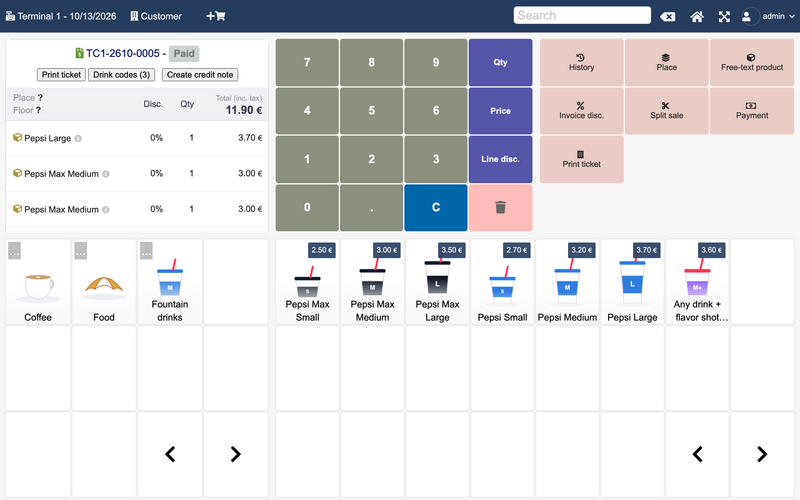Click Print ticket in the action panel
The image size is (800, 500).
(x=582, y=159)
